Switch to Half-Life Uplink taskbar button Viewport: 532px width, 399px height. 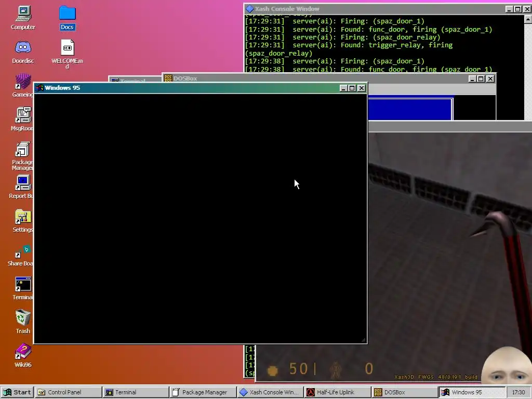337,392
